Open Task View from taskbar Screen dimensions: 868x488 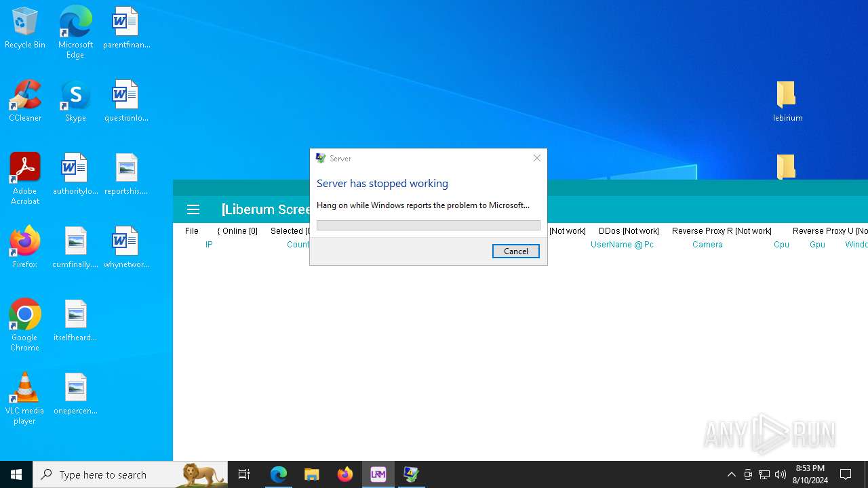(244, 474)
